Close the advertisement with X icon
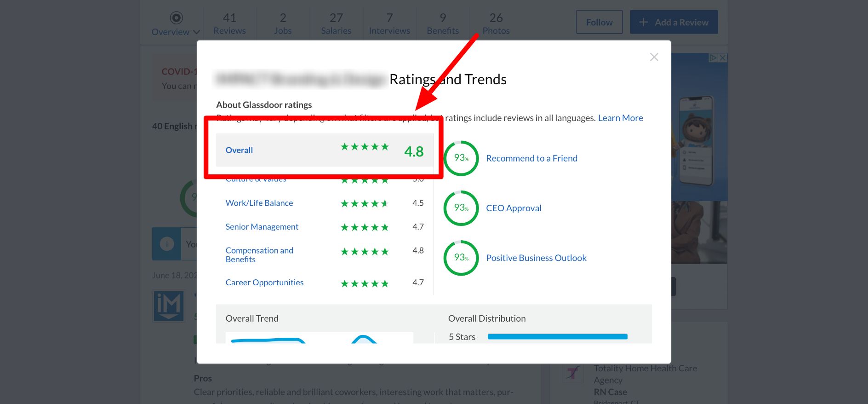This screenshot has width=868, height=404. tap(723, 58)
